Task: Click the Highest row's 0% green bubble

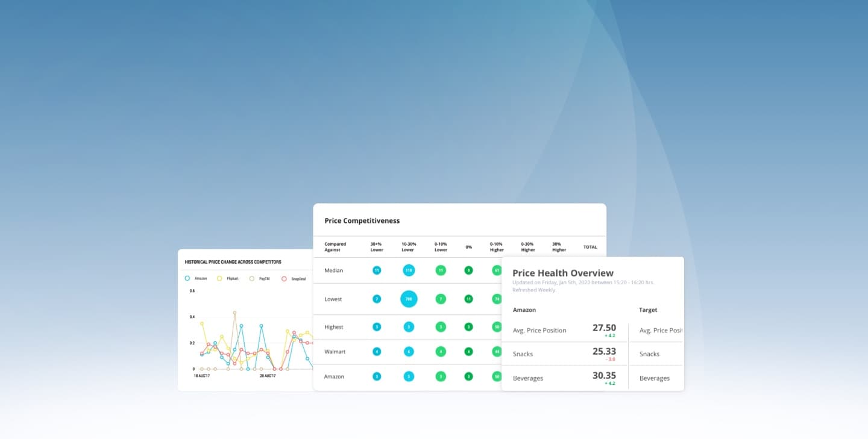Action: pos(468,326)
